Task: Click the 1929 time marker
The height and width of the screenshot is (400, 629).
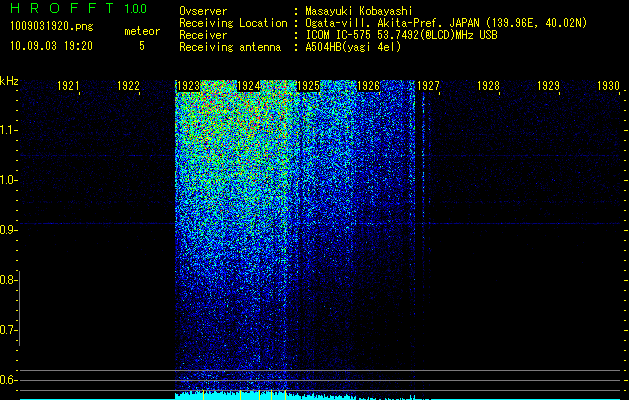Action: coord(548,86)
